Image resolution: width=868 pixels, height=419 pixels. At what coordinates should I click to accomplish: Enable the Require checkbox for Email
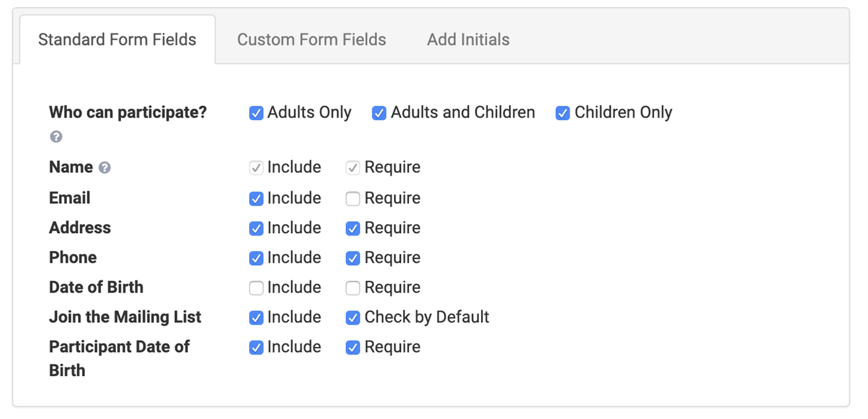point(353,198)
